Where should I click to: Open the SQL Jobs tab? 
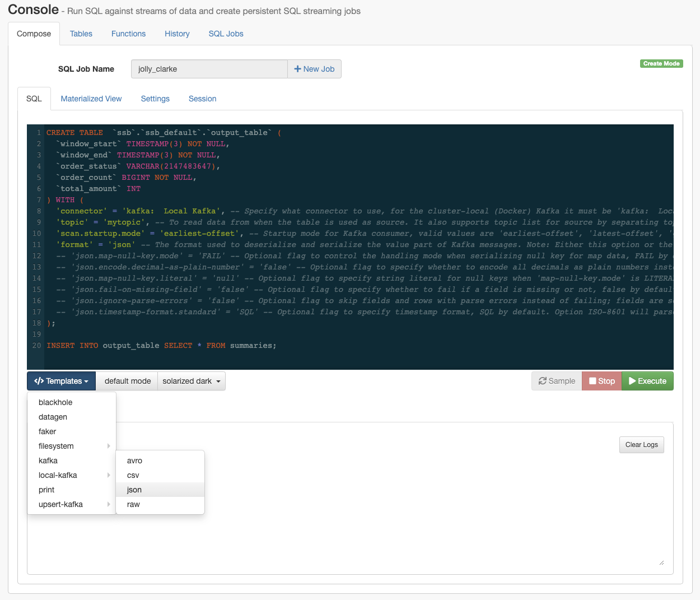click(226, 34)
